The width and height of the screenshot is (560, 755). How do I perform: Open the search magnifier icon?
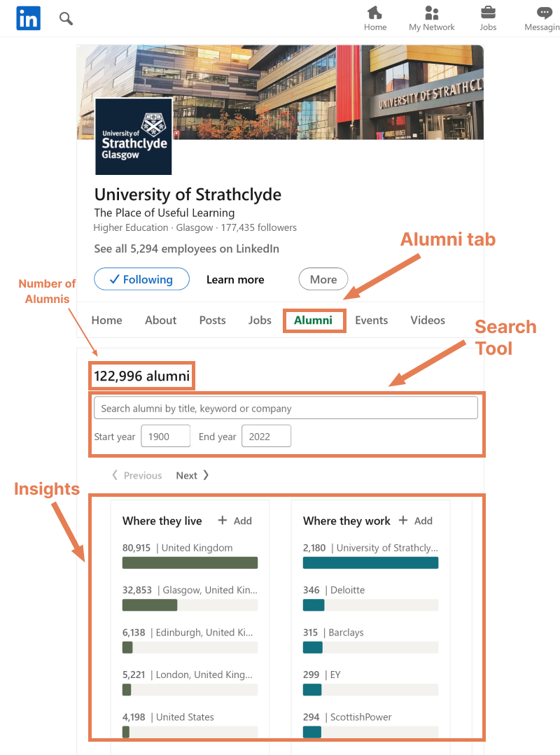(66, 18)
